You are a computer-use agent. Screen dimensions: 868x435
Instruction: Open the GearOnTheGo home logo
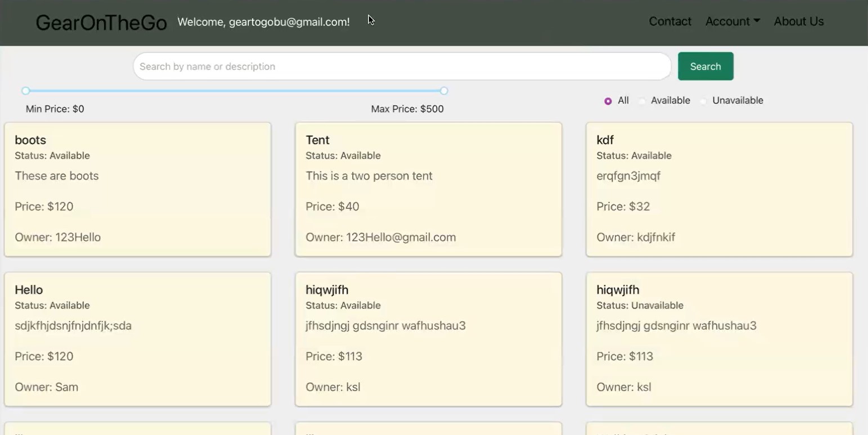(x=101, y=23)
